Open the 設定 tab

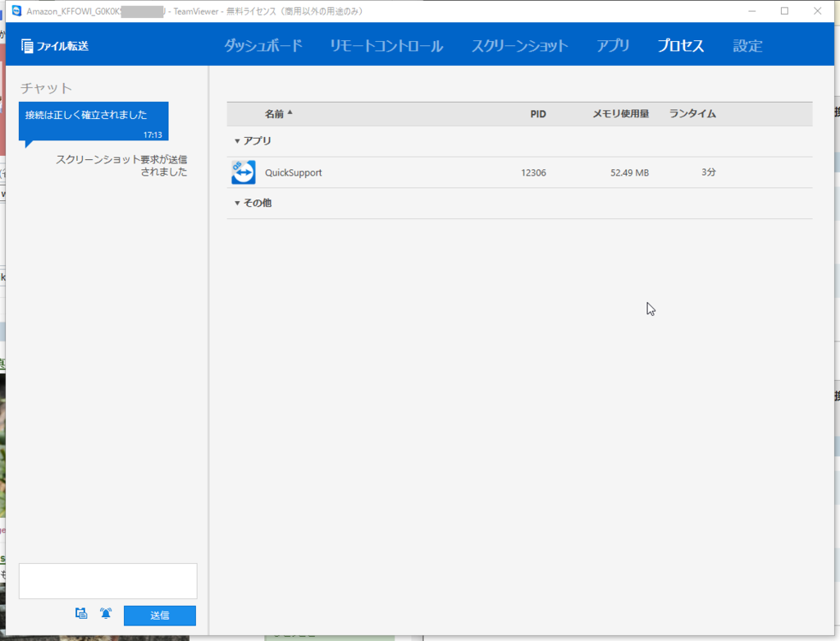[x=747, y=46]
